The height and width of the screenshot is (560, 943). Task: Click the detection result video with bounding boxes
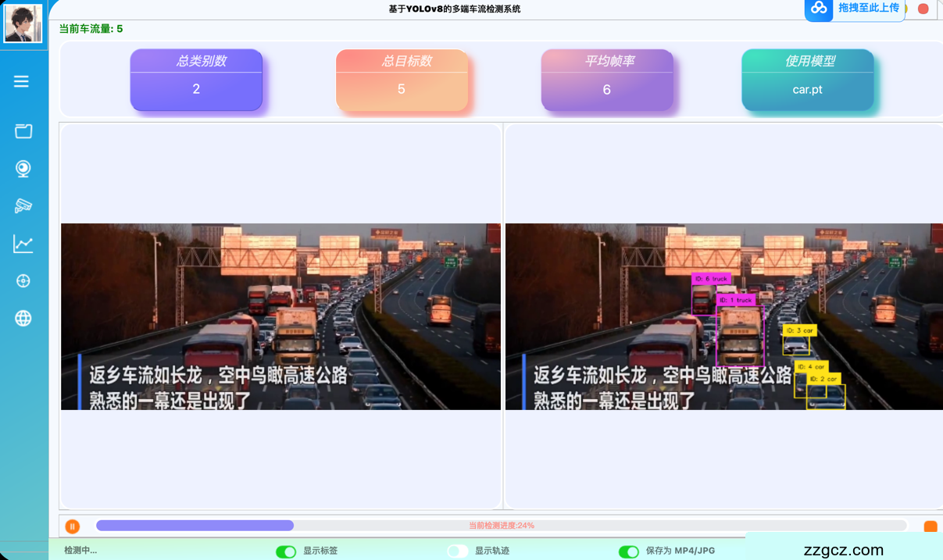click(x=723, y=316)
